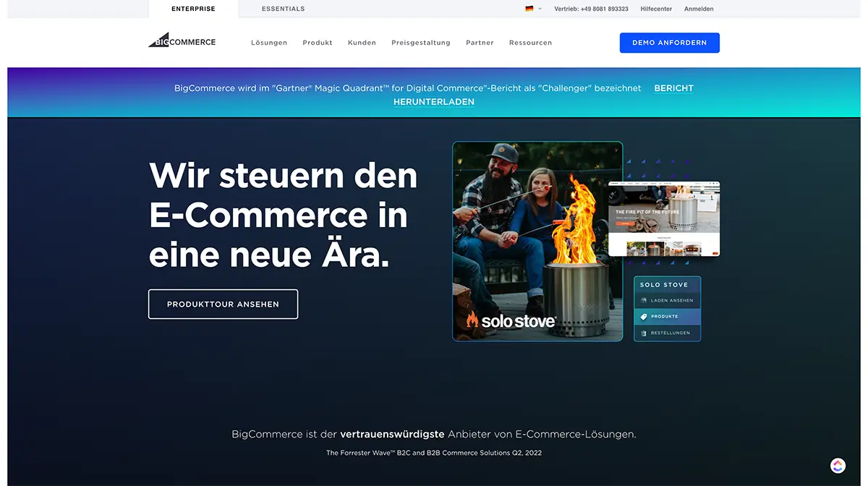Click the BigCommerce logo
The width and height of the screenshot is (868, 486).
[182, 41]
